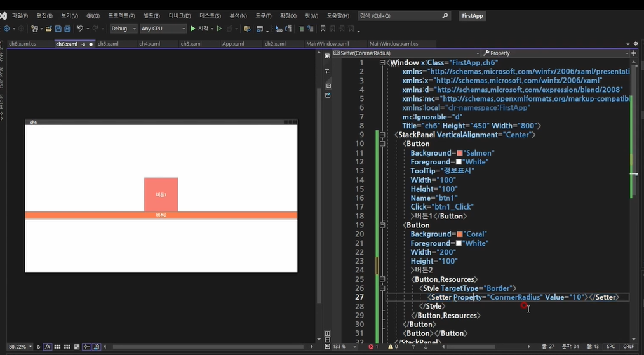Switch to the ch6.xaml.cs tab
The width and height of the screenshot is (644, 355).
[x=22, y=44]
